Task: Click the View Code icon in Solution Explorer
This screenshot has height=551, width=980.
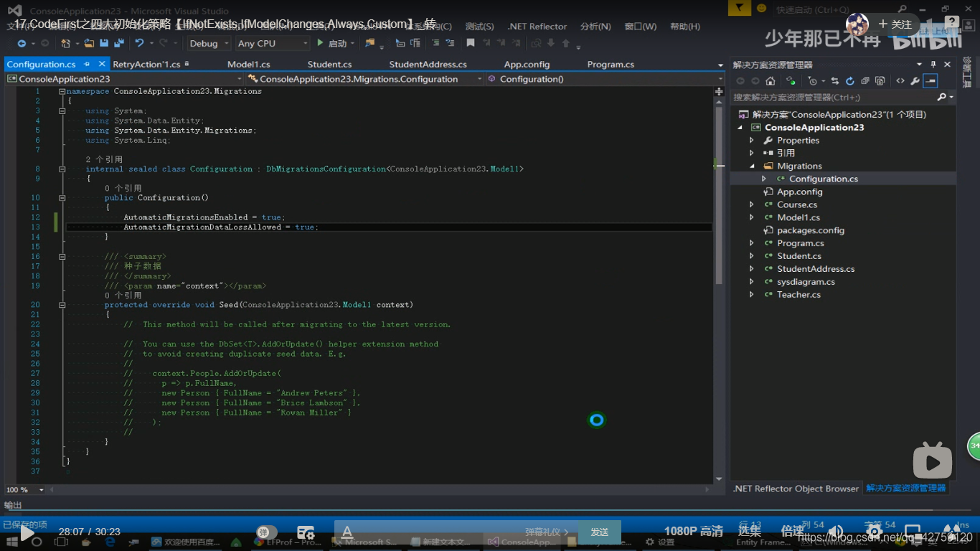Action: 900,81
